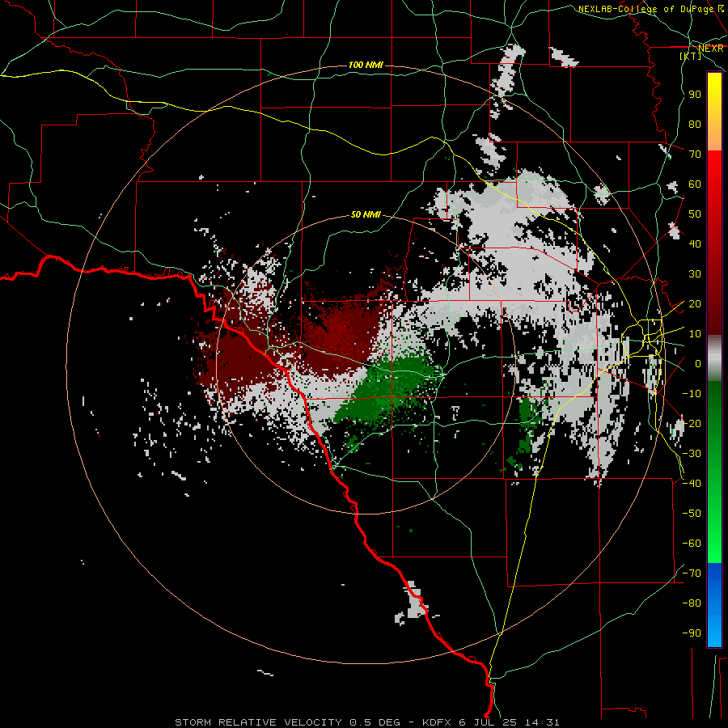
Task: Click the "NEXLAB-College of DuPage" header text
Action: point(645,9)
